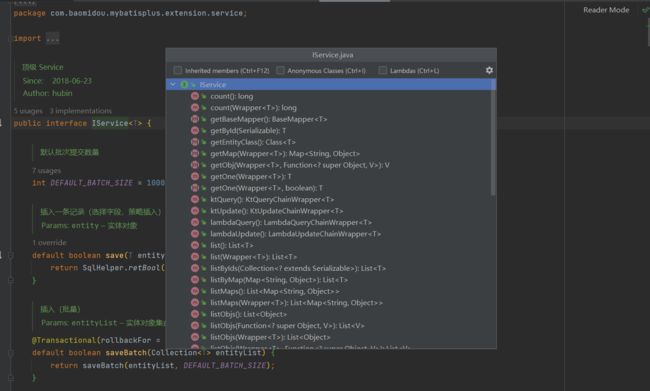Click method icon beside listByMap(Map)
This screenshot has width=650, height=391.
point(195,280)
